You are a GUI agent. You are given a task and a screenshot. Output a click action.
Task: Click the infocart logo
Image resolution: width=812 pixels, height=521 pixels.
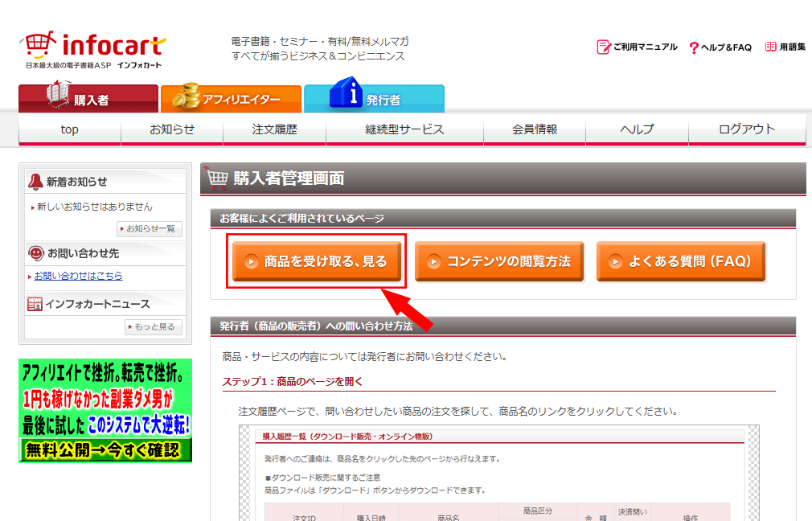click(93, 50)
